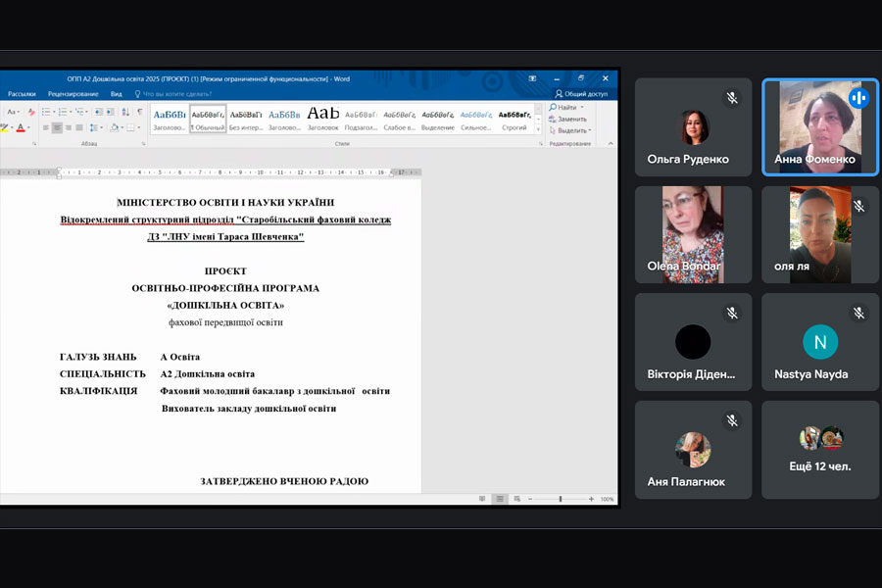
Task: Switch to the Вид ribbon tab
Action: coord(116,94)
